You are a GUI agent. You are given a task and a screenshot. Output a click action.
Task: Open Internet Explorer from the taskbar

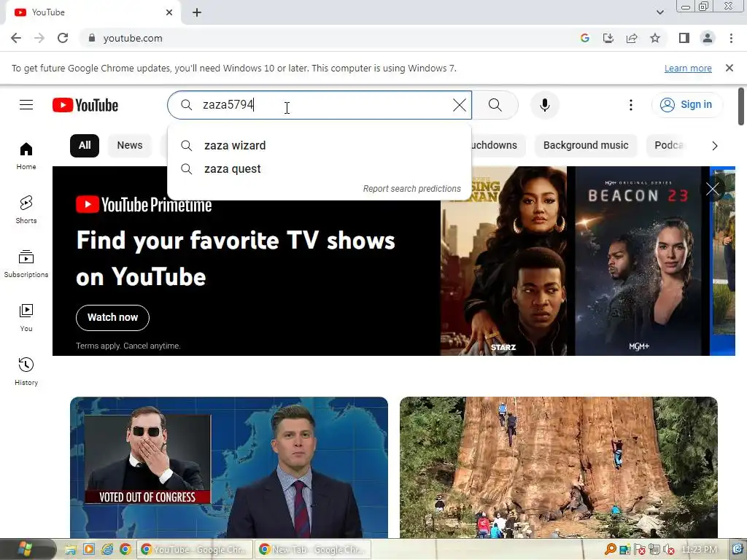(107, 550)
